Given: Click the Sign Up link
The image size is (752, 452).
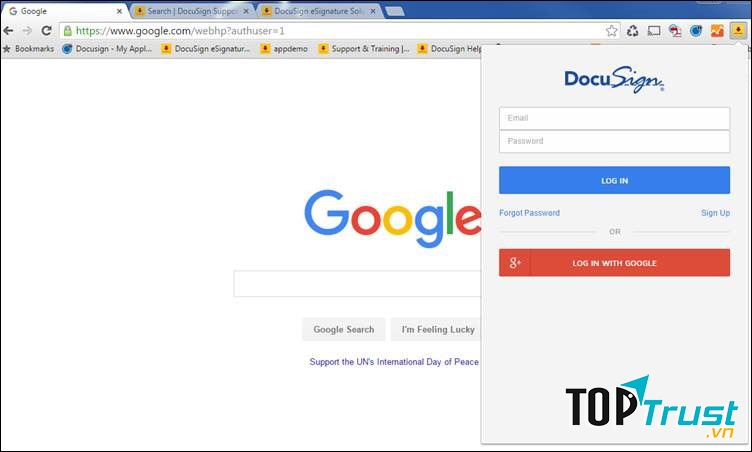Looking at the screenshot, I should pyautogui.click(x=715, y=213).
